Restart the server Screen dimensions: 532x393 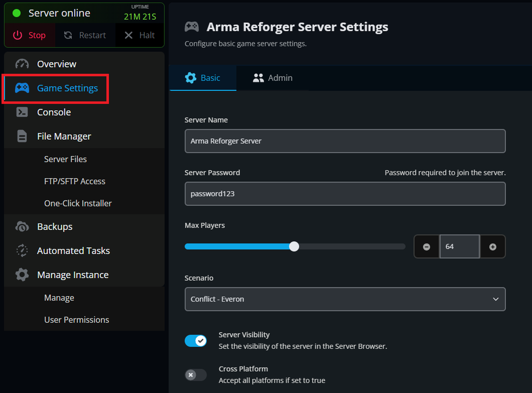click(85, 35)
